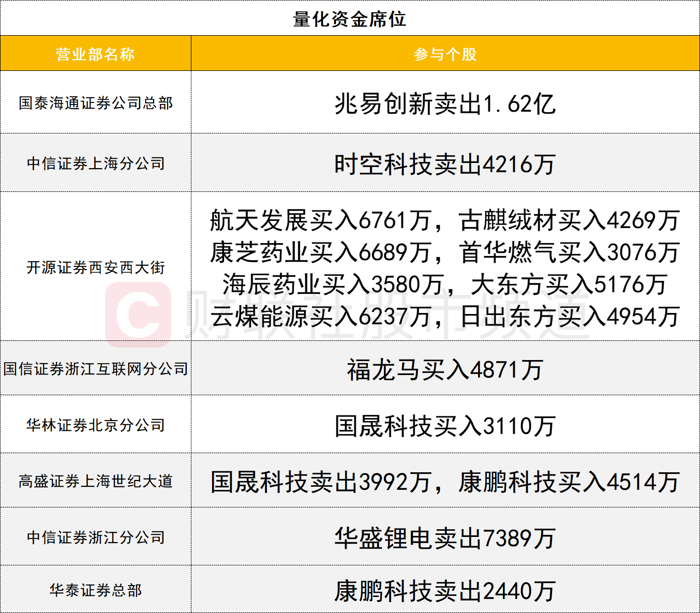Click the 中信证券浙江分公司 branch name
700x613 pixels.
[x=96, y=537]
